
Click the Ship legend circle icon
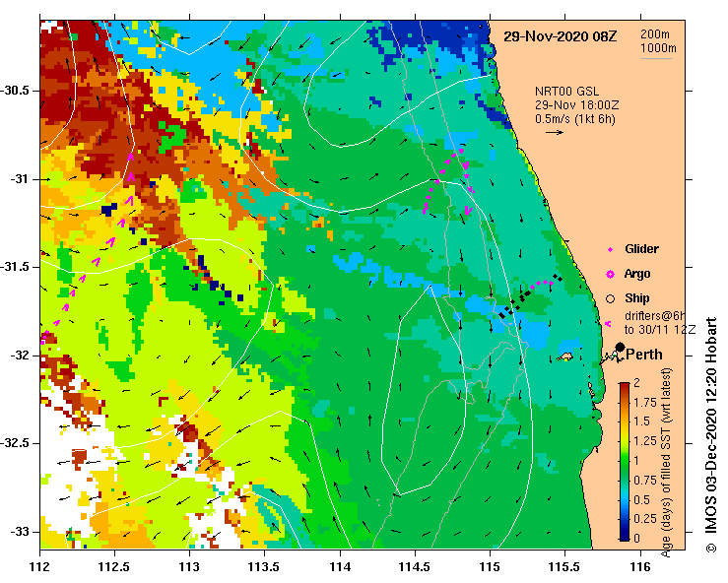pos(610,299)
